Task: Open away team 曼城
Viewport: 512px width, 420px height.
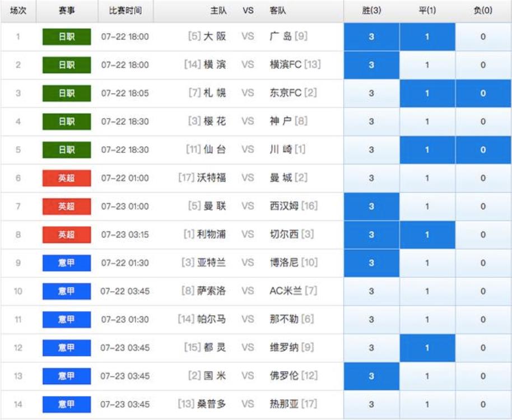Action: tap(281, 178)
